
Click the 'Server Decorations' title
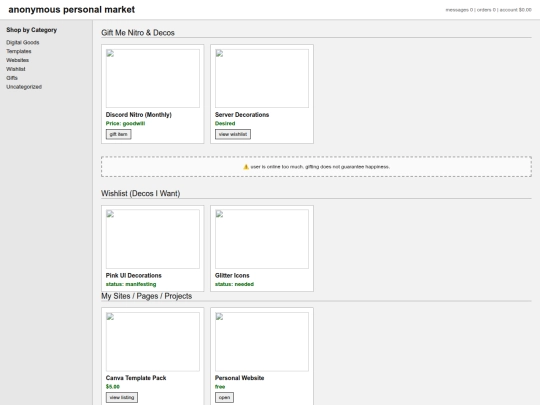pos(242,115)
